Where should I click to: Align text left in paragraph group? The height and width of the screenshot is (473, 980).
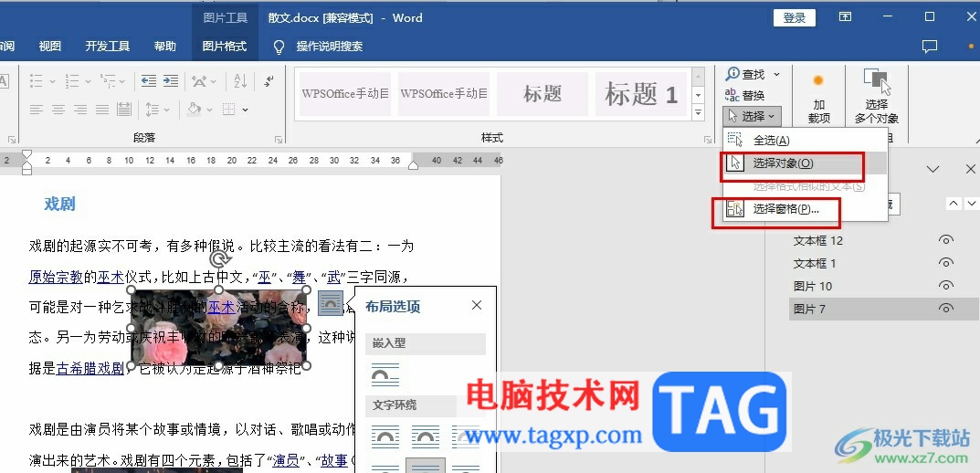click(37, 110)
